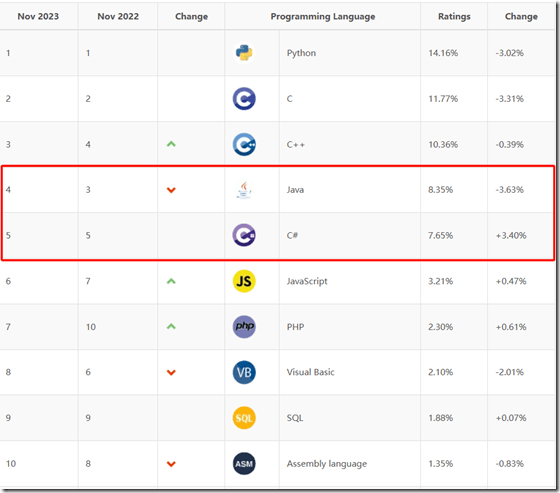Click the C language logo icon
Viewport: 560px width, 493px height.
tap(244, 99)
